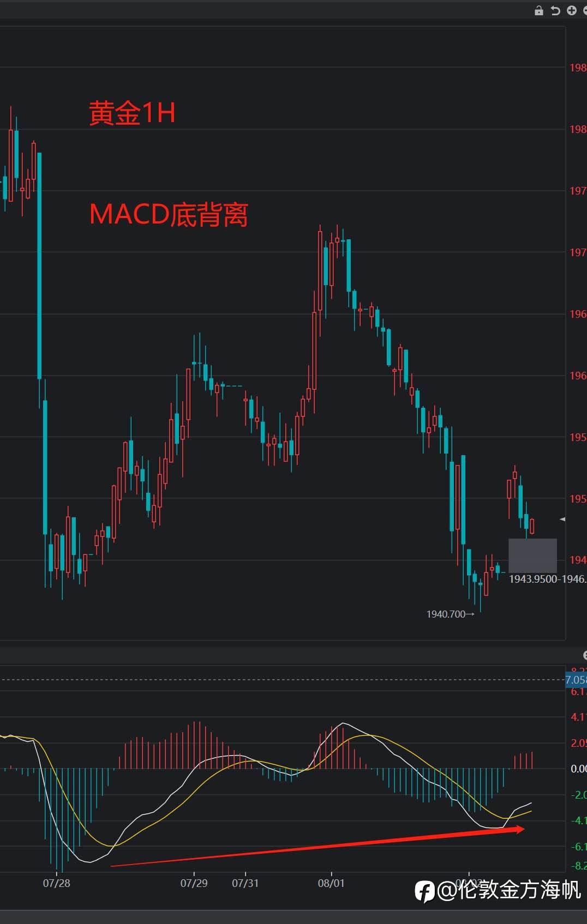Select the gray price zone rectangle
The image size is (587, 924).
[532, 555]
